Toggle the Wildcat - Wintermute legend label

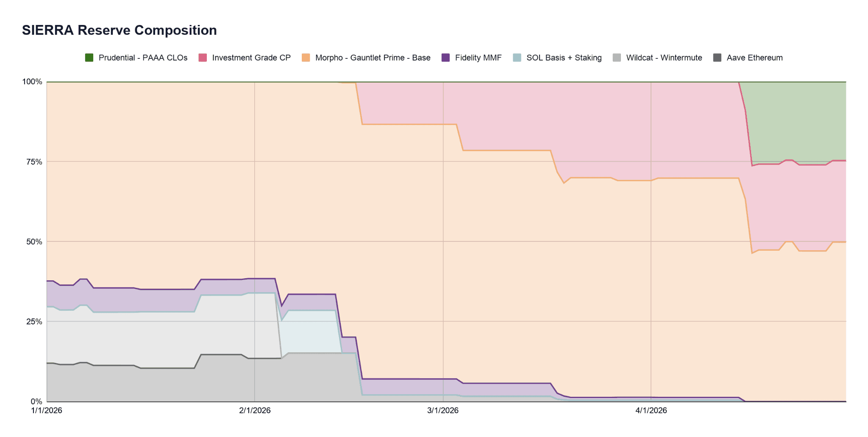pos(664,58)
